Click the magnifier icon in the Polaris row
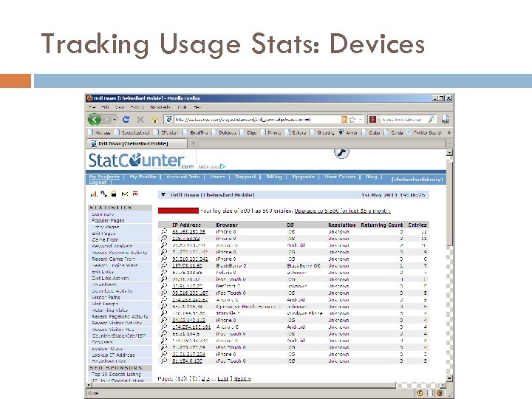The image size is (532, 399). pos(164,272)
